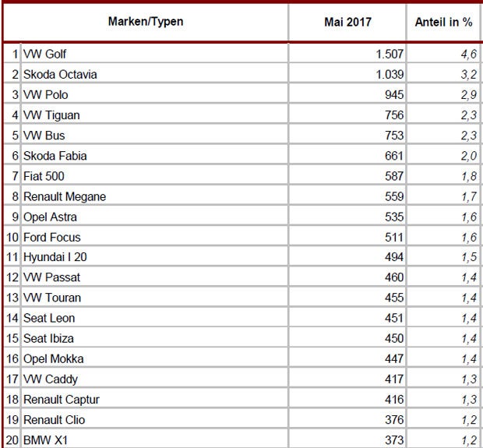The width and height of the screenshot is (483, 448).
Task: Click the Skoda Octavia cell
Action: [59, 76]
